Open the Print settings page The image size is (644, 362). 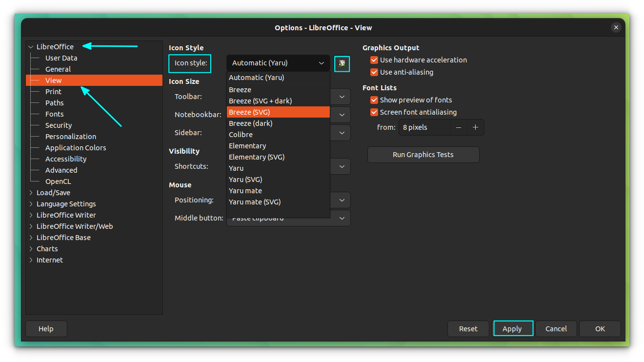[54, 92]
